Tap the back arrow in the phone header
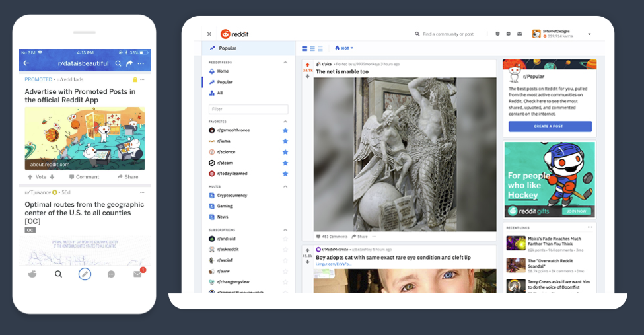This screenshot has width=644, height=335. point(26,63)
